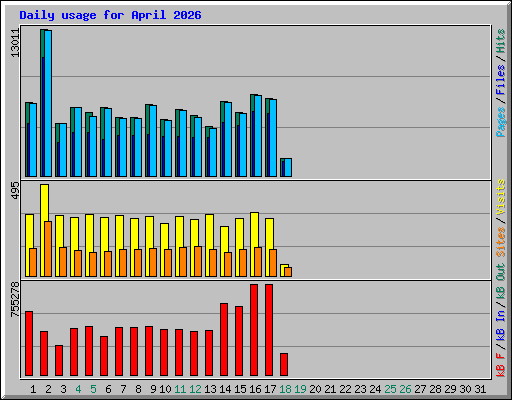Click day 8 on the x-axis

(x=138, y=389)
